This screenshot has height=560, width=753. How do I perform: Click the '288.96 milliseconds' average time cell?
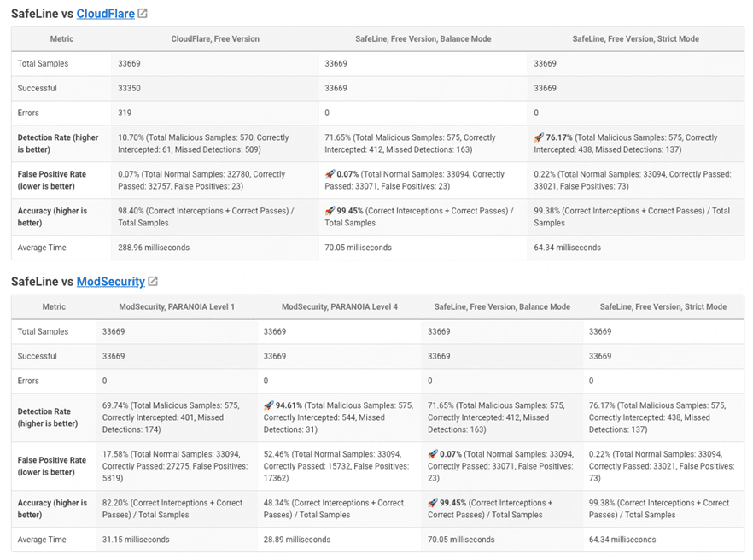coord(154,248)
